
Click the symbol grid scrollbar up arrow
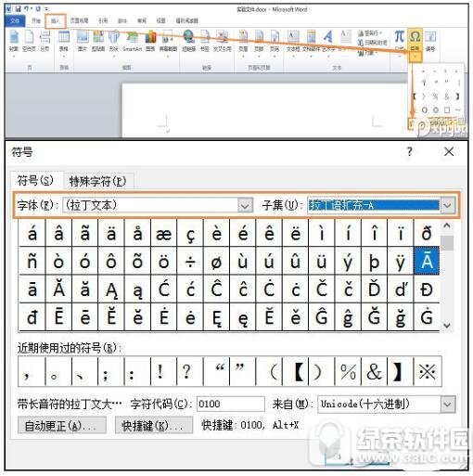pos(447,225)
